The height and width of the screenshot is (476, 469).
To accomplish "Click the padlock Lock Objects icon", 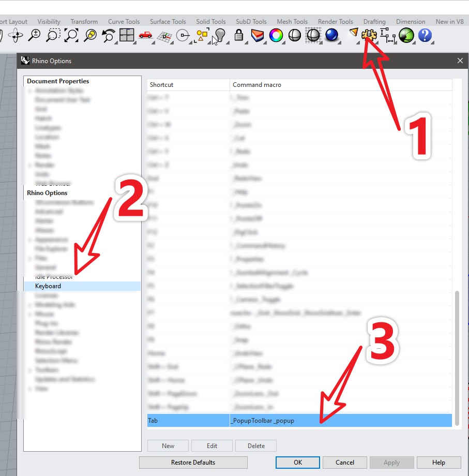I will click(x=239, y=35).
